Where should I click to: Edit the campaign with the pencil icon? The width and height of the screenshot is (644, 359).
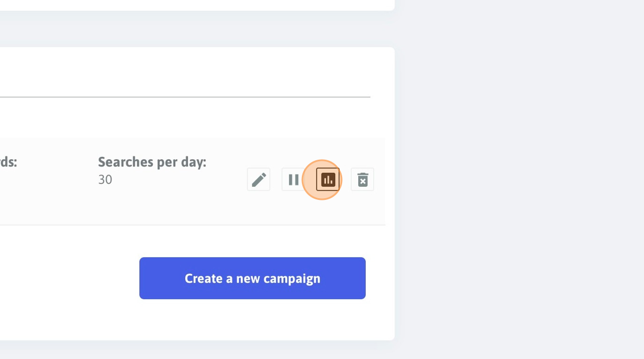[x=259, y=179]
